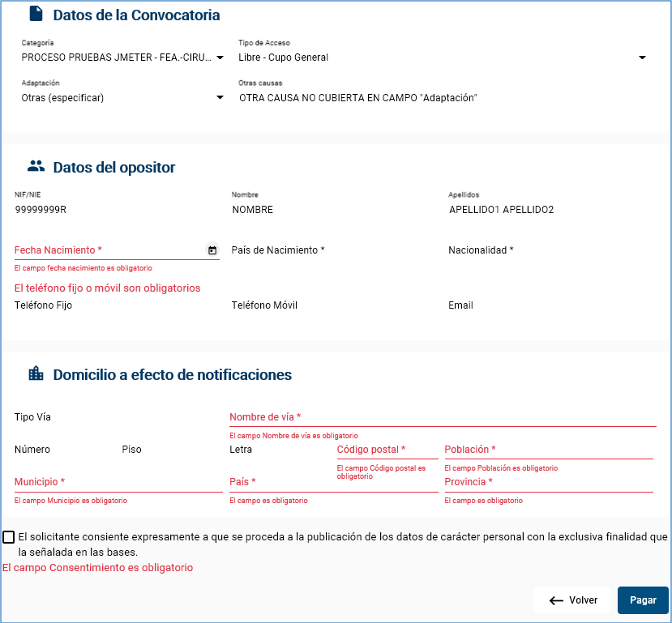Expand the Adaptación dropdown
The height and width of the screenshot is (623, 672).
pyautogui.click(x=220, y=98)
